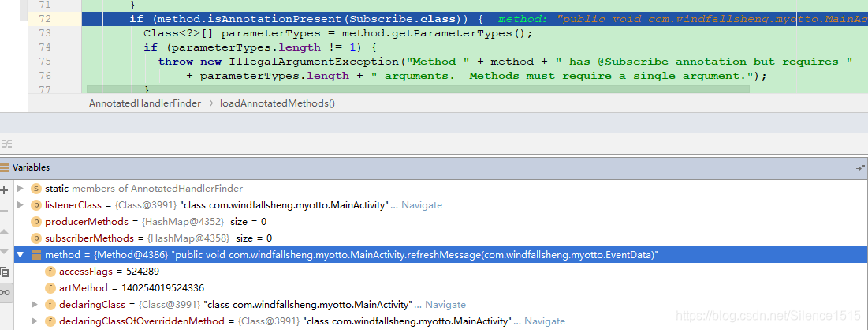Click inline debug hint 'method:' on line 72
This screenshot has width=868, height=330.
click(x=523, y=19)
